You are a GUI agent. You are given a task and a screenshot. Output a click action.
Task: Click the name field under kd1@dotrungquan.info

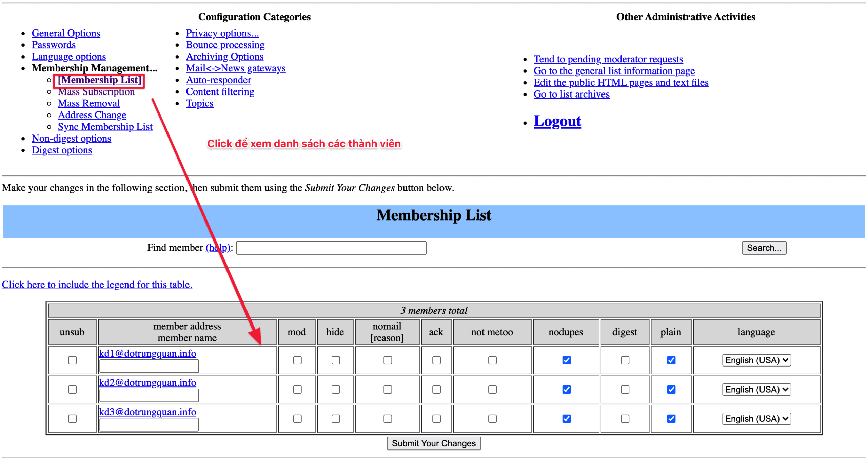[149, 366]
